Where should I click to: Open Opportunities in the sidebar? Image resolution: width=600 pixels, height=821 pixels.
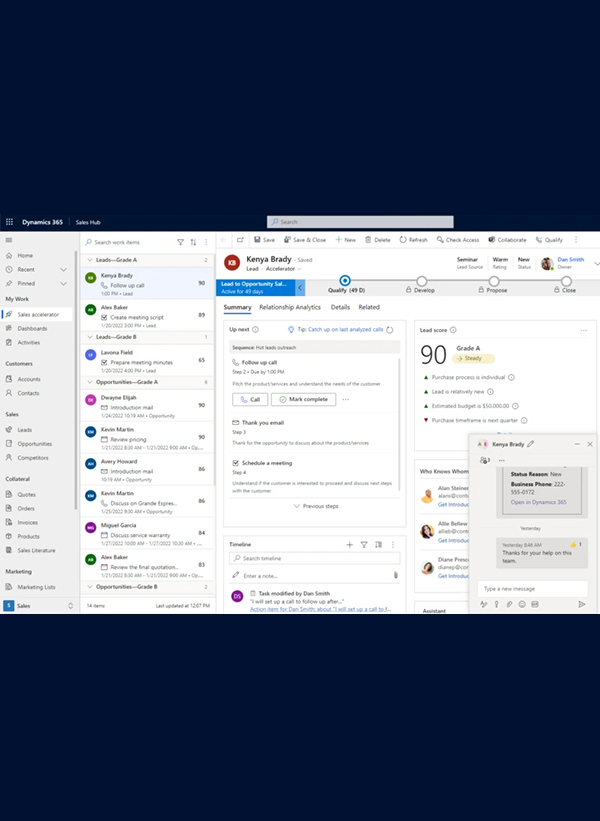pos(37,444)
